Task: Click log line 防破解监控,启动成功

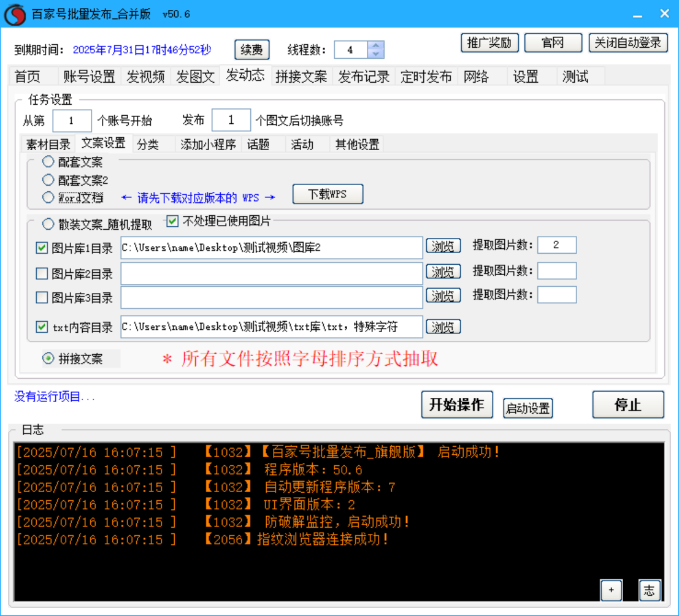Action: tap(337, 522)
